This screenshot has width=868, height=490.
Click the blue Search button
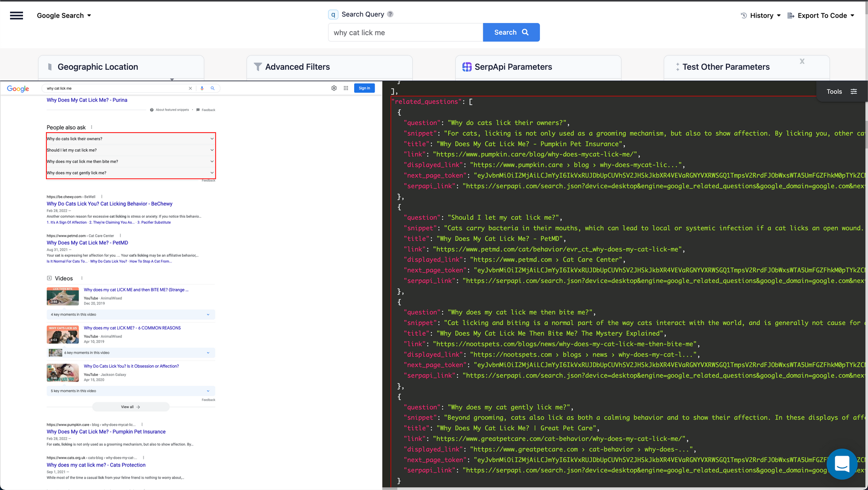click(x=511, y=33)
